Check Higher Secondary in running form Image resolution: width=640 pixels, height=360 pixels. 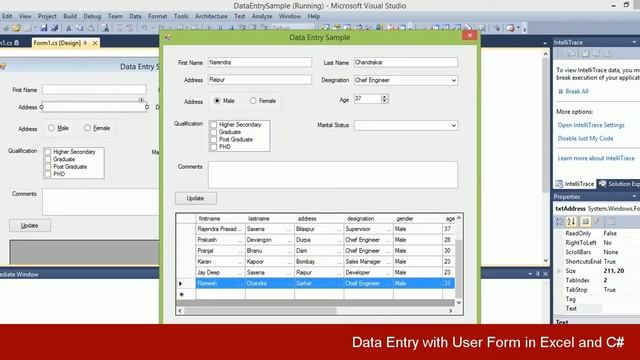click(x=213, y=124)
